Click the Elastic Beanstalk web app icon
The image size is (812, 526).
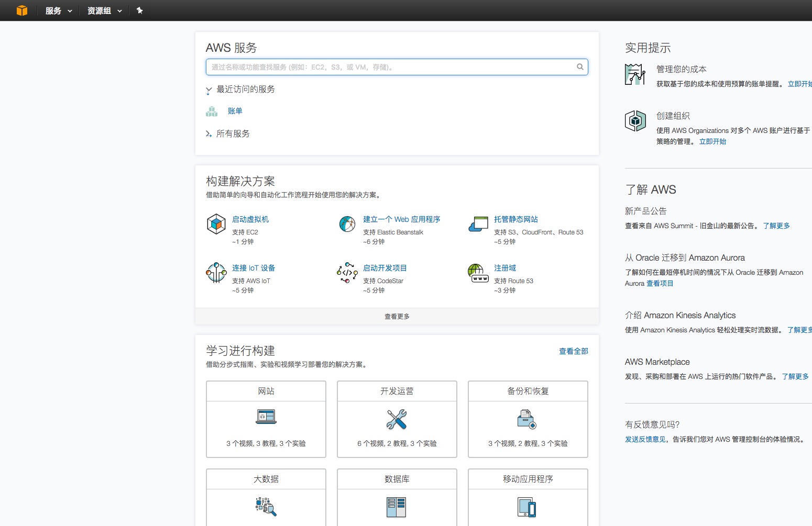347,224
